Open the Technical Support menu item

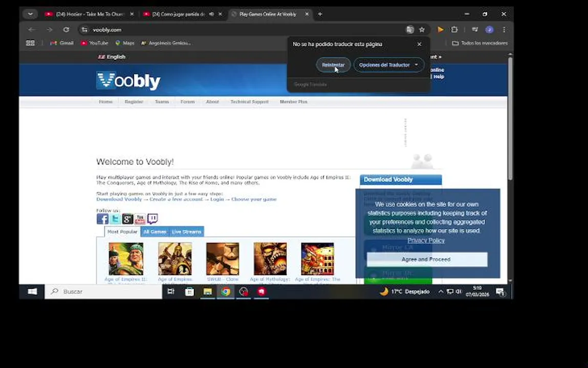pyautogui.click(x=249, y=102)
